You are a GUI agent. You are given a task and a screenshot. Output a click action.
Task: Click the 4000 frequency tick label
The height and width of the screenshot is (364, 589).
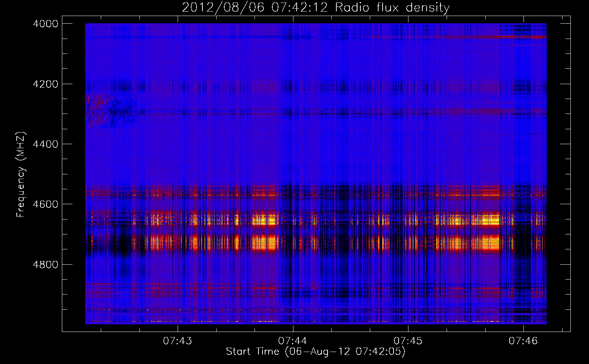pyautogui.click(x=46, y=24)
